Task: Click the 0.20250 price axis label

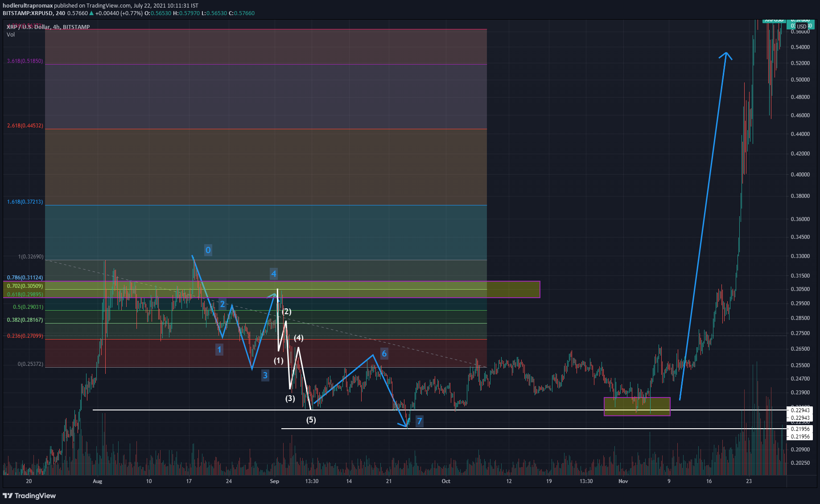Action: tap(800, 463)
